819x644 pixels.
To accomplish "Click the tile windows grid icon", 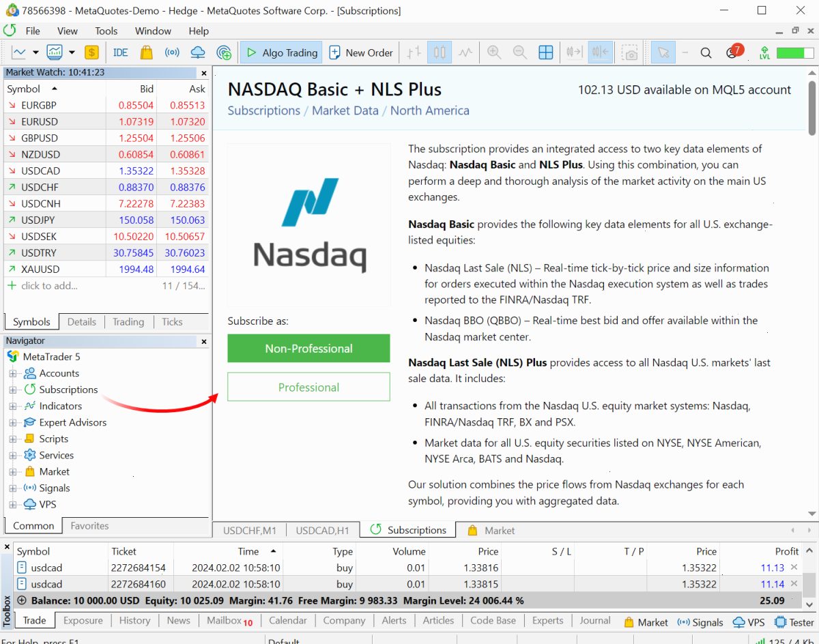I will (546, 53).
